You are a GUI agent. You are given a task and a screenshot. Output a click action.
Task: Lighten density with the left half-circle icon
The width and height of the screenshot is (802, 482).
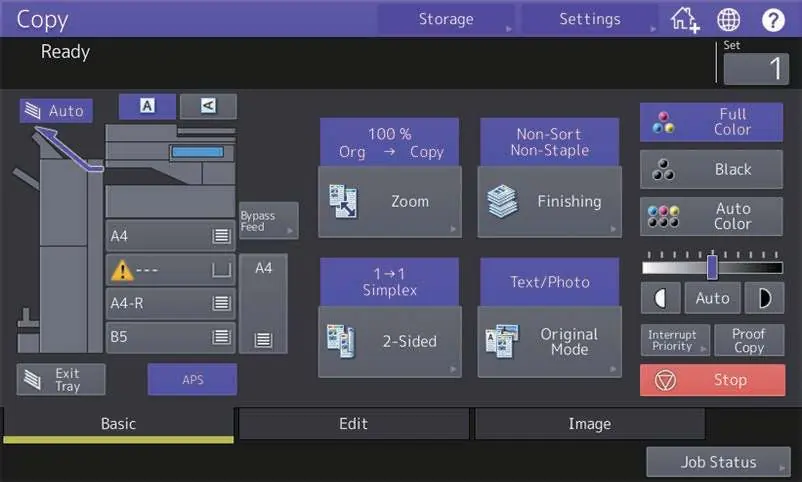pos(660,298)
